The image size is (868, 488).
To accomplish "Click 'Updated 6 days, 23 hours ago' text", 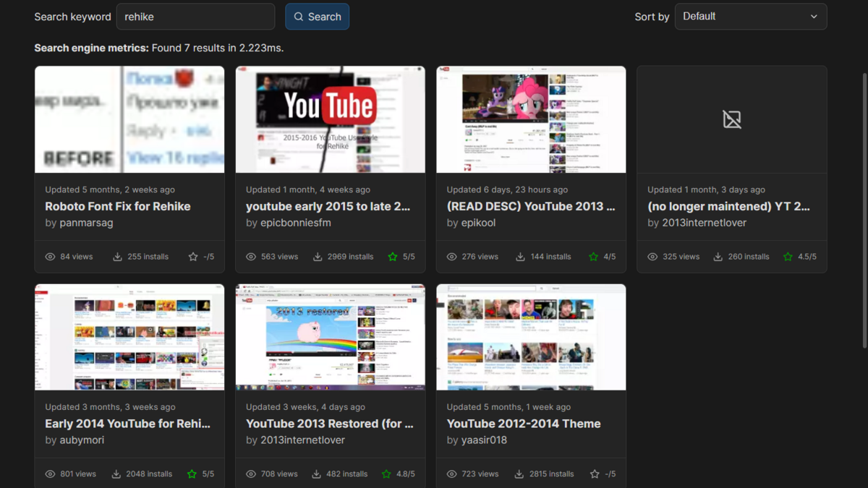I will click(x=507, y=189).
